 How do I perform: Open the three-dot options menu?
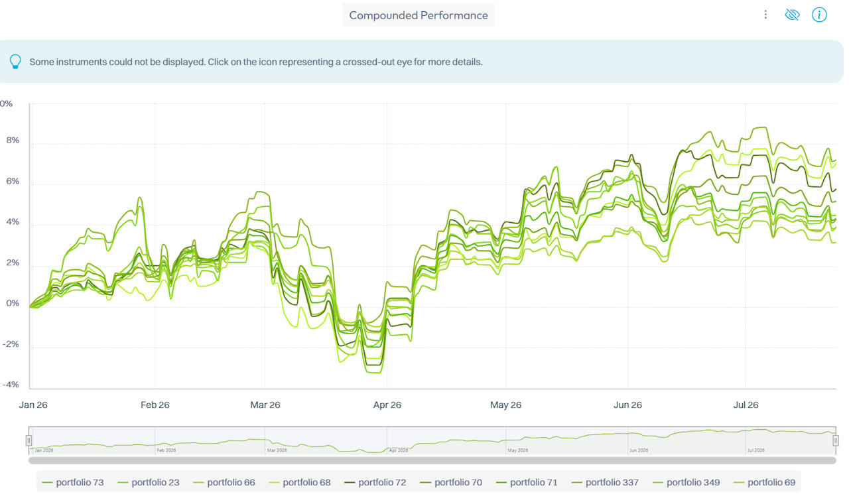pos(765,15)
